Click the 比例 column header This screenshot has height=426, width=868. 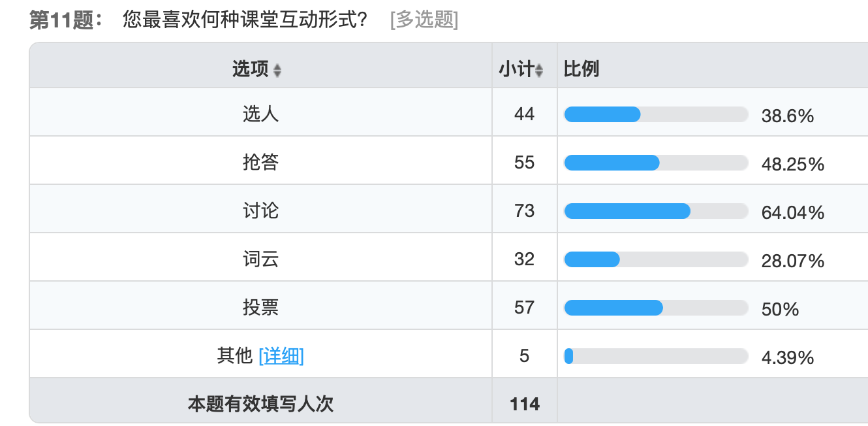click(581, 69)
